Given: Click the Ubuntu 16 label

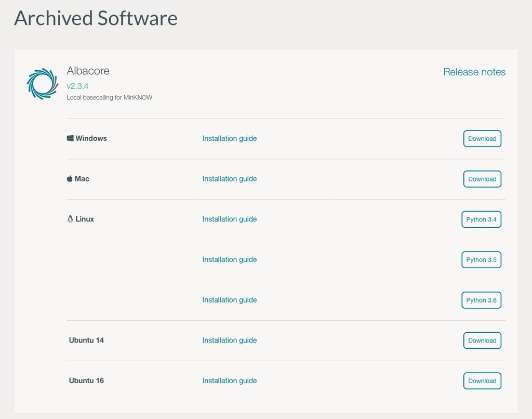Looking at the screenshot, I should pos(86,381).
